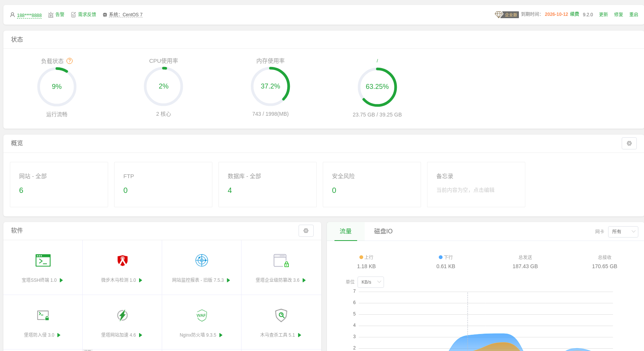Click the 重启 restart link

[x=634, y=14]
